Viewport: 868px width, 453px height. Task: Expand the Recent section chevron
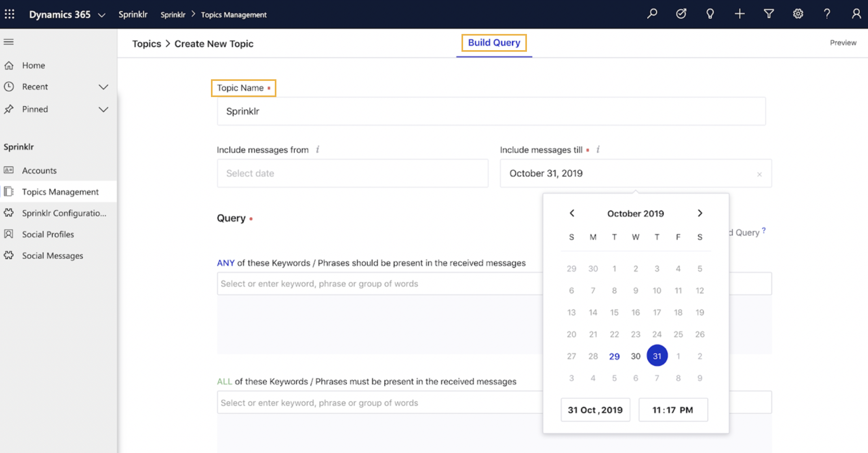[103, 87]
